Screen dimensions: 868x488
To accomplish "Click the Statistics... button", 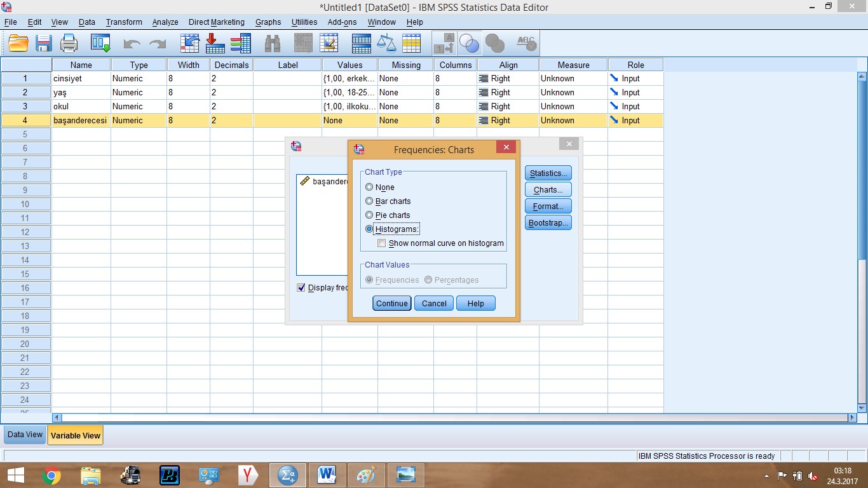I will click(548, 173).
